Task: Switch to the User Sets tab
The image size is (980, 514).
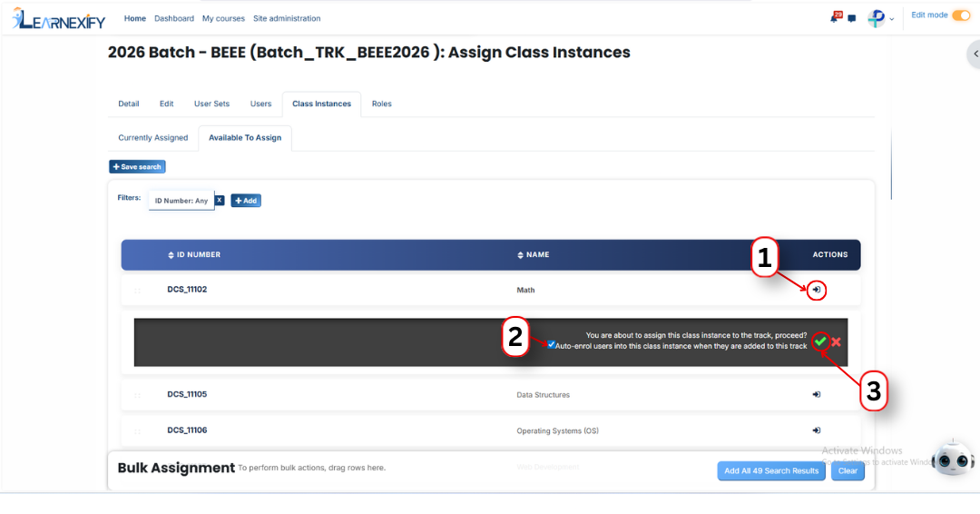Action: pyautogui.click(x=211, y=104)
